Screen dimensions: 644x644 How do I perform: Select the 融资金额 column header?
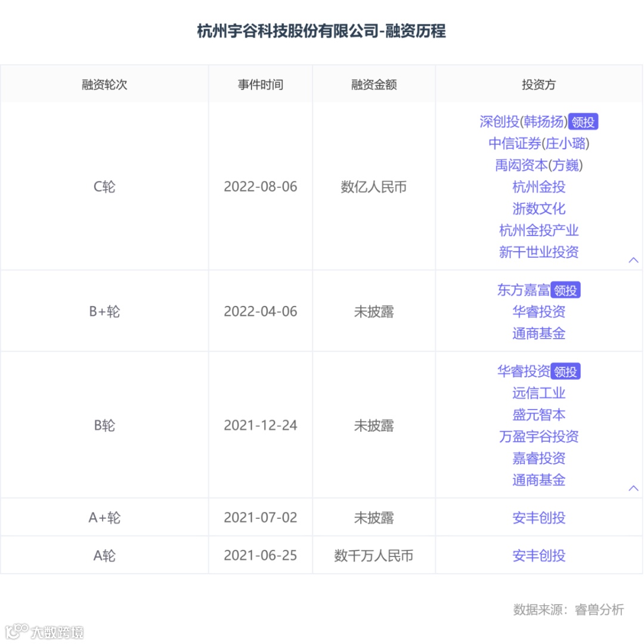click(374, 85)
